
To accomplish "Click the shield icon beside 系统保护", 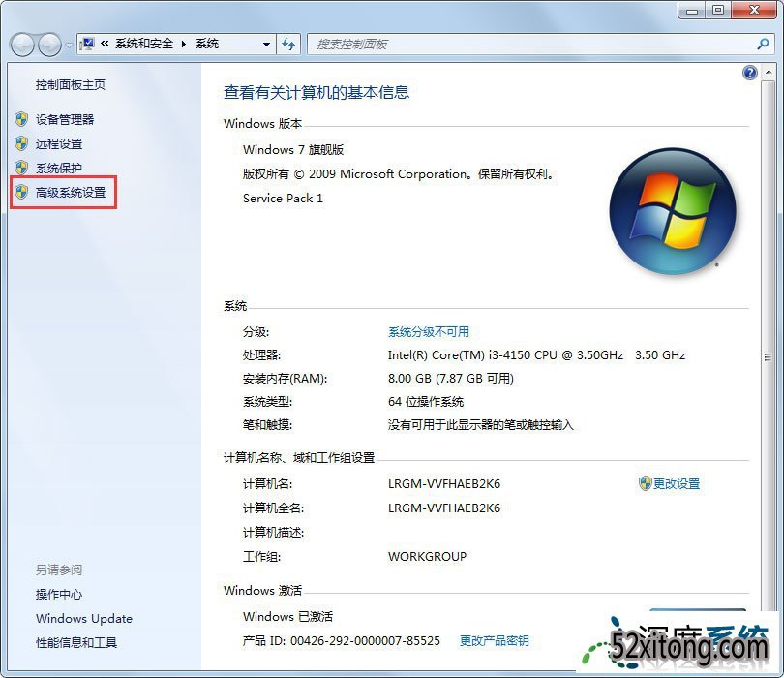I will pos(21,168).
